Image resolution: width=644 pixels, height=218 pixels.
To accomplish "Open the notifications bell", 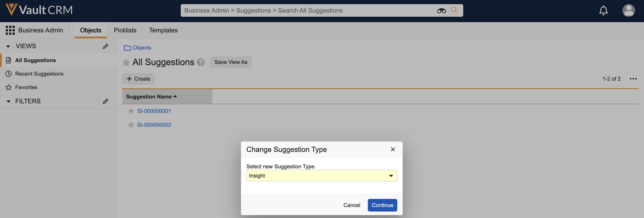I will click(603, 10).
